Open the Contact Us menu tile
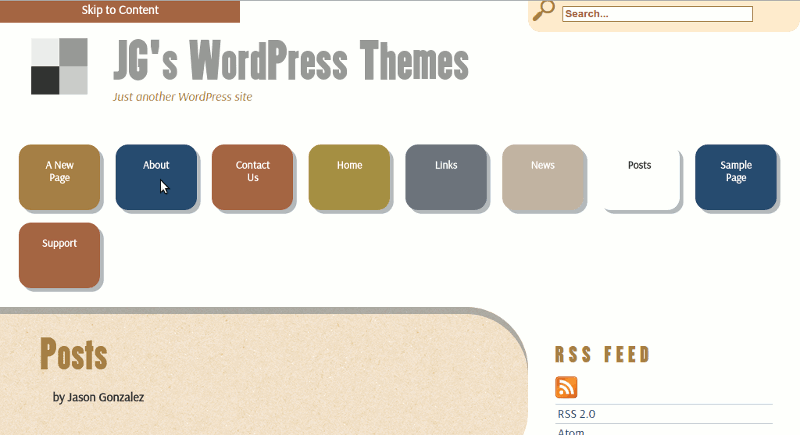Image resolution: width=800 pixels, height=435 pixels. tap(253, 177)
